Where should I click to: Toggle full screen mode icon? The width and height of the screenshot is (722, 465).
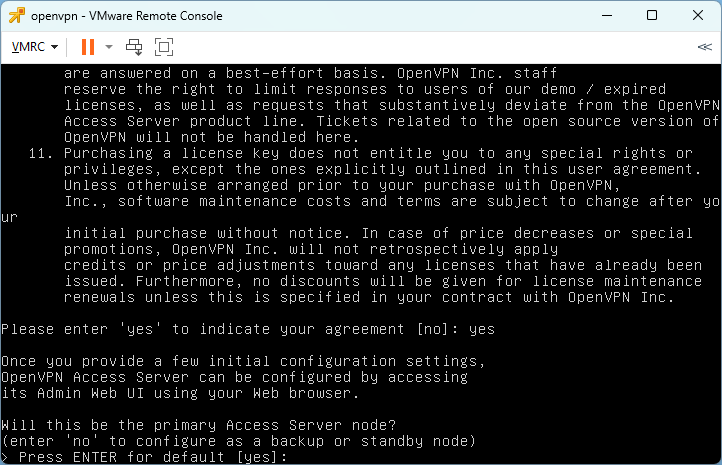(164, 47)
